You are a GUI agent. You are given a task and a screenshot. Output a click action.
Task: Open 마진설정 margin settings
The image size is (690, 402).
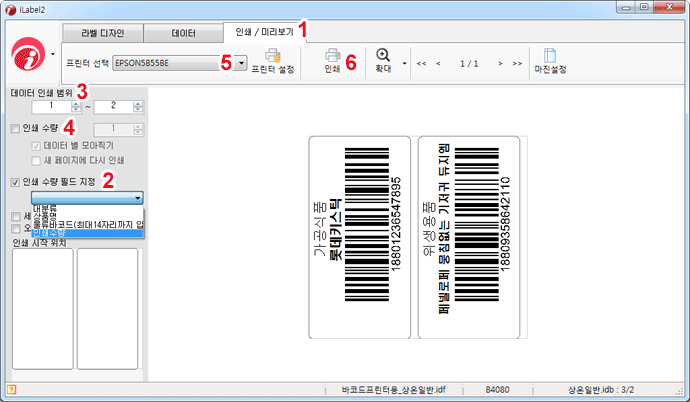tap(550, 61)
